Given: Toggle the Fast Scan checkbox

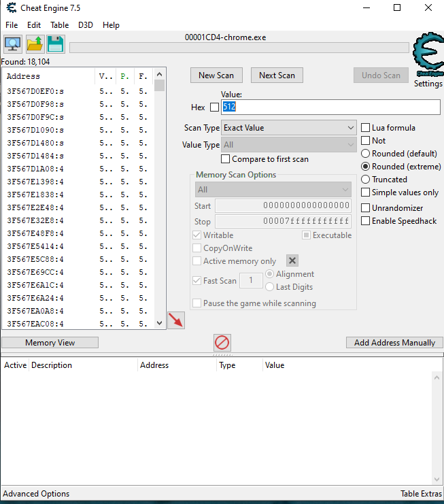Looking at the screenshot, I should 197,280.
